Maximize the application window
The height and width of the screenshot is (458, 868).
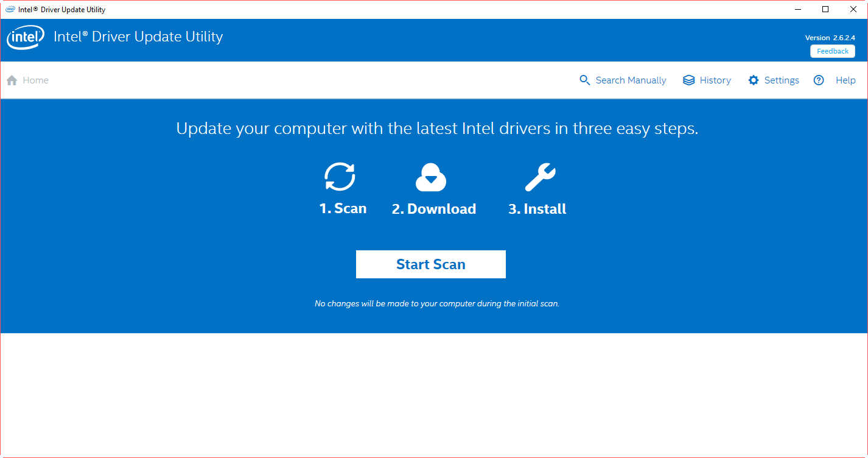click(x=825, y=9)
